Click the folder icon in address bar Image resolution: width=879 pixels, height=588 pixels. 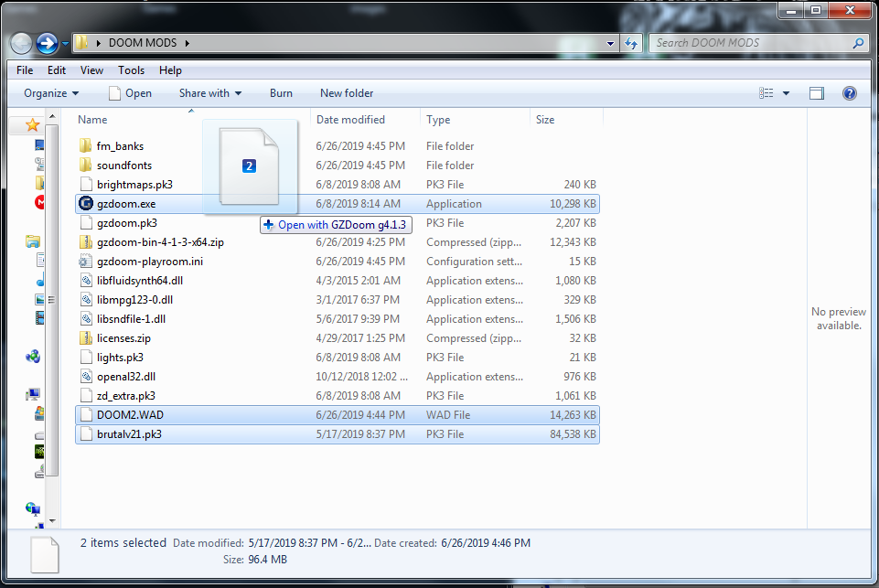pyautogui.click(x=81, y=43)
